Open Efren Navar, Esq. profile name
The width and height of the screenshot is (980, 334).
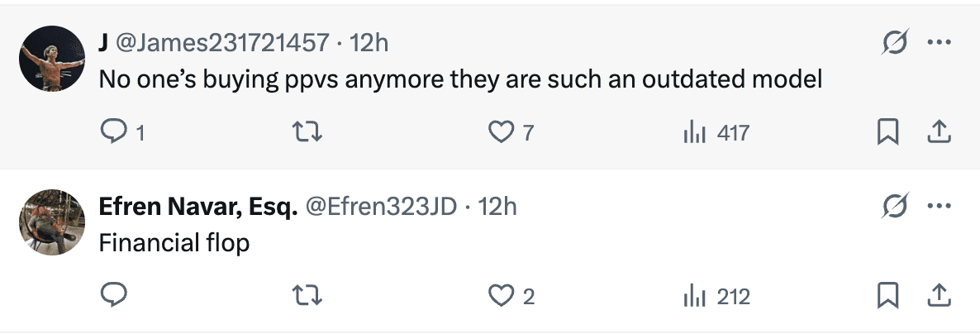click(198, 206)
